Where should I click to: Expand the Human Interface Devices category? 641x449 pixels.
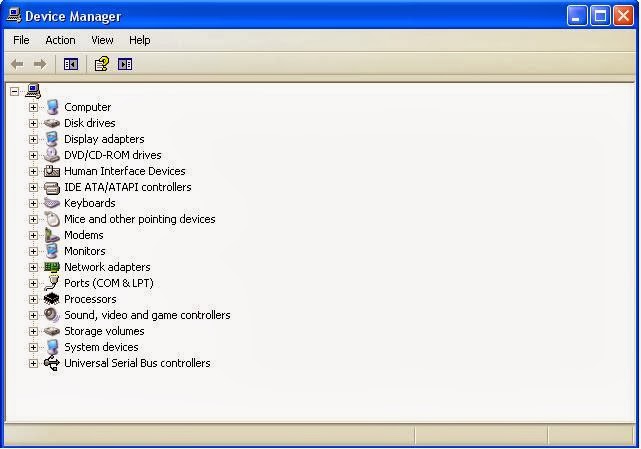click(x=33, y=171)
